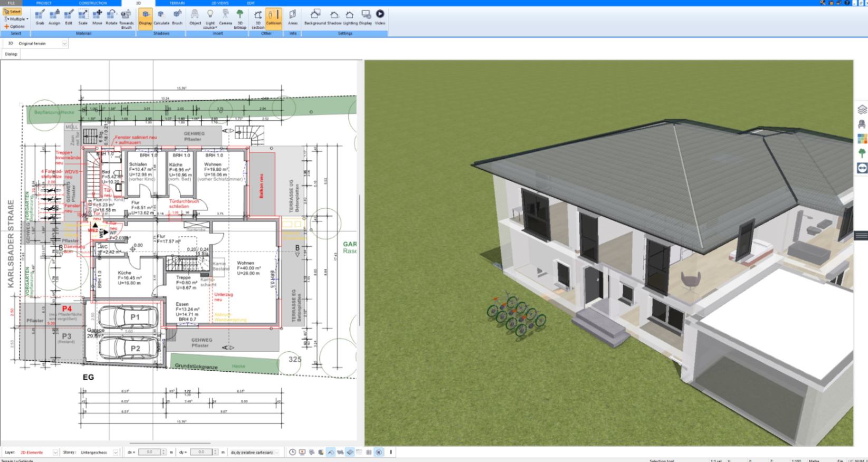This screenshot has height=462, width=868.
Task: Open the File menu
Action: pos(12,3)
